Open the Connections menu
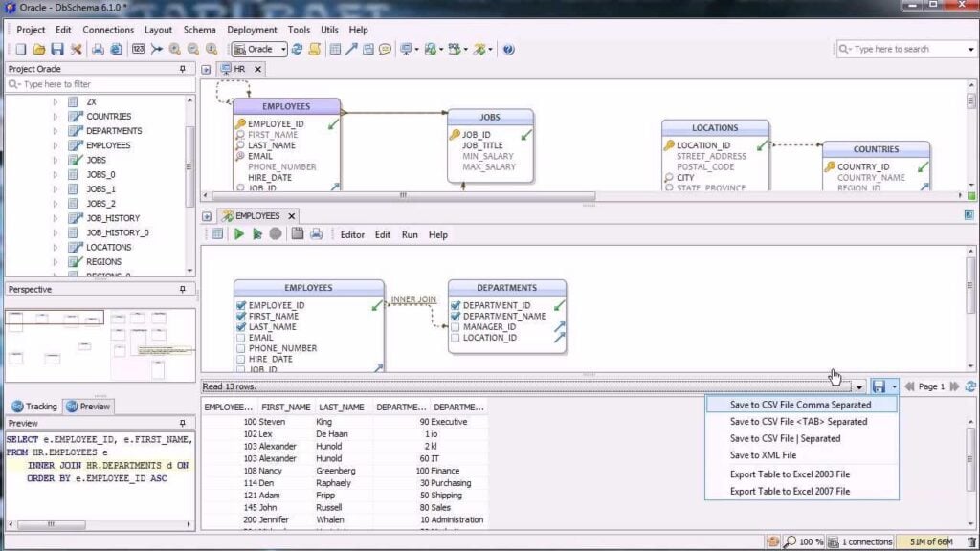980x551 pixels. tap(108, 30)
